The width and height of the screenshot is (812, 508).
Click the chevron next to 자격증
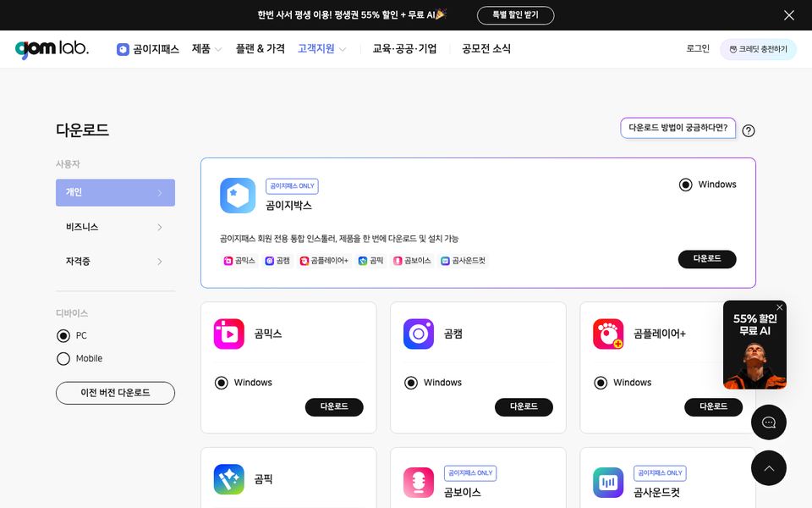[x=160, y=262]
